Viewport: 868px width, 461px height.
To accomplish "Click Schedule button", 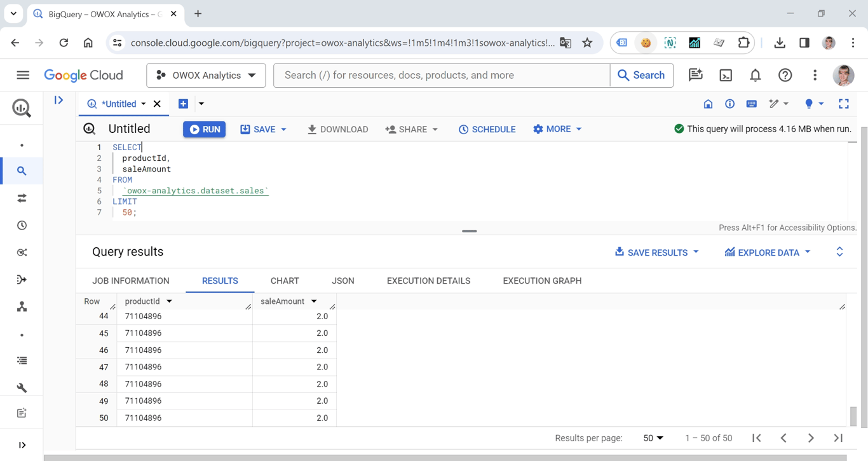I will pos(487,129).
